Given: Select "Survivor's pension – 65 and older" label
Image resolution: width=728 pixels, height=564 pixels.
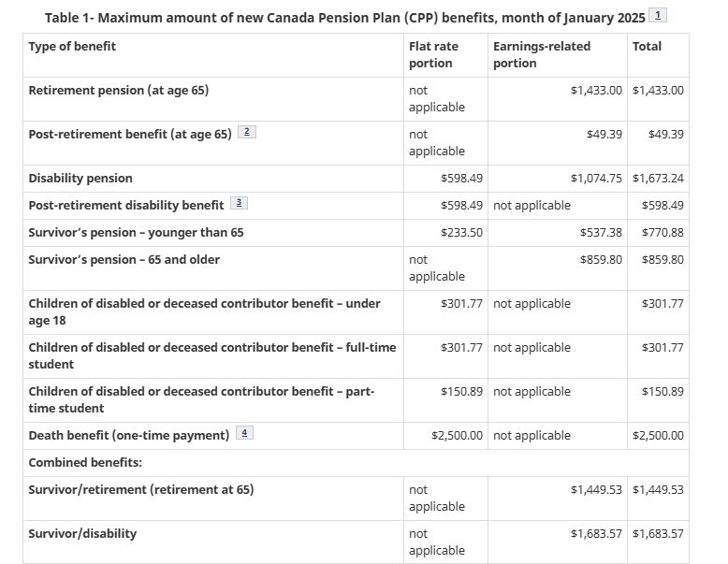Looking at the screenshot, I should tap(124, 260).
